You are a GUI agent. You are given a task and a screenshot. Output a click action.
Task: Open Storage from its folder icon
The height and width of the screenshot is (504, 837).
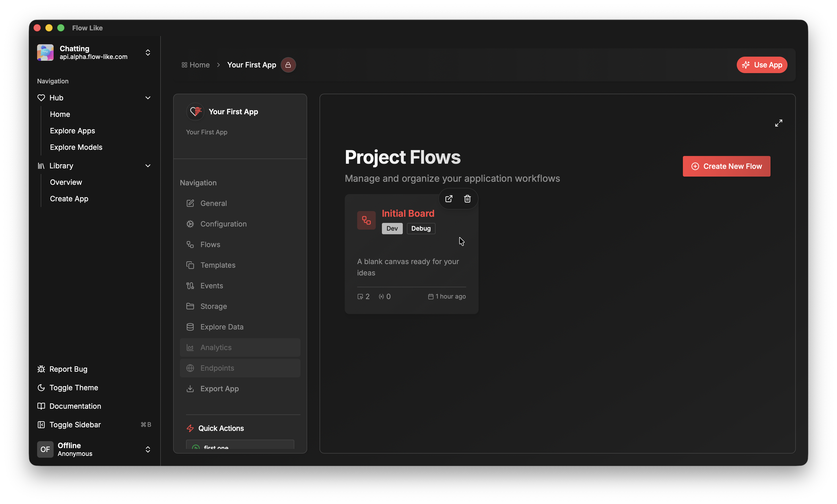click(x=191, y=306)
